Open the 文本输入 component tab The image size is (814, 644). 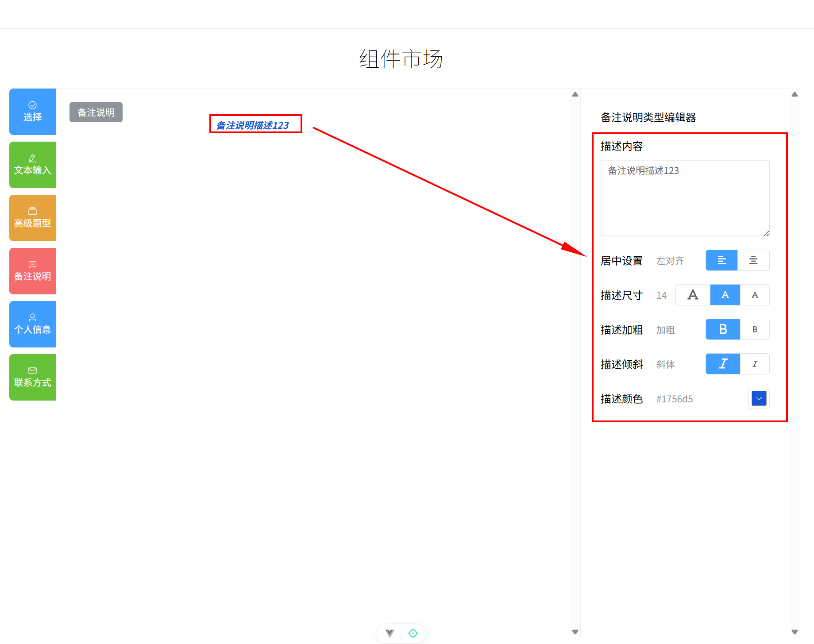click(32, 165)
